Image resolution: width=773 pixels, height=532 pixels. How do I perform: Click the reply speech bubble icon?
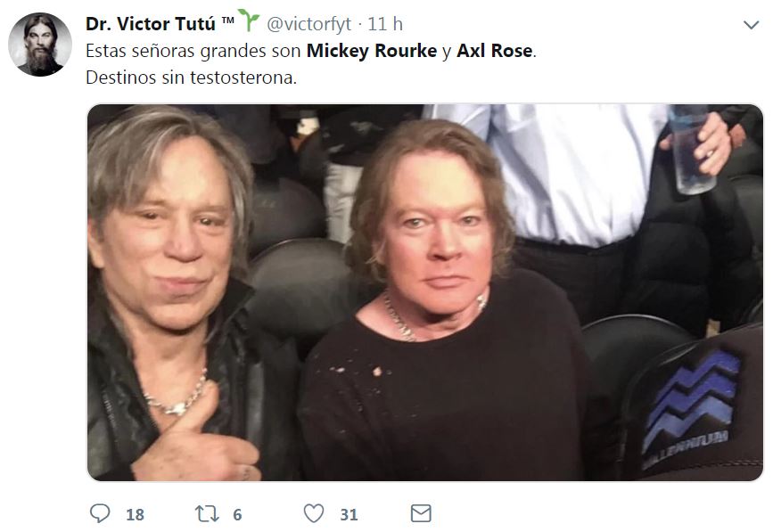tap(100, 513)
